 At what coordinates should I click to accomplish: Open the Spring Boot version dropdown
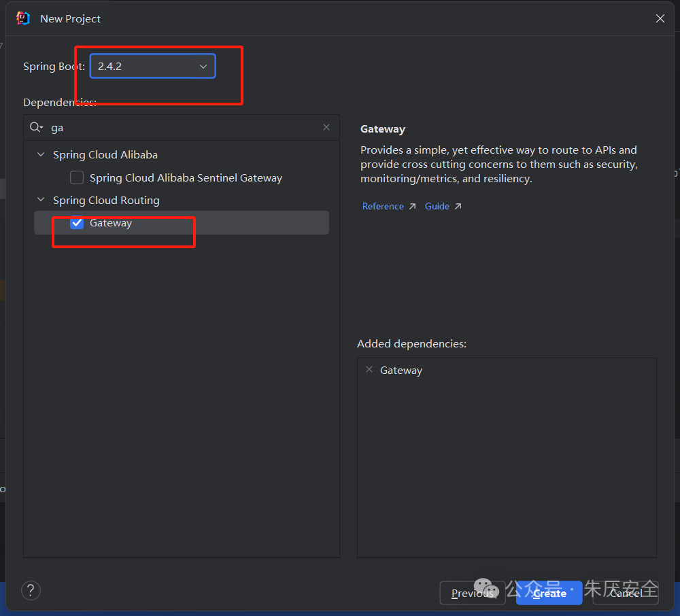[152, 67]
